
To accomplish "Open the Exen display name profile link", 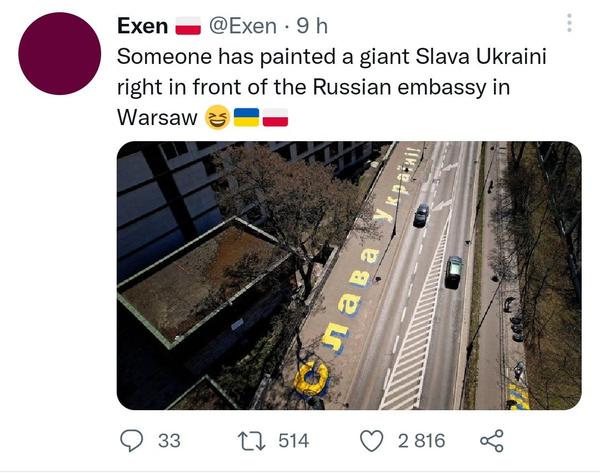I will [142, 25].
